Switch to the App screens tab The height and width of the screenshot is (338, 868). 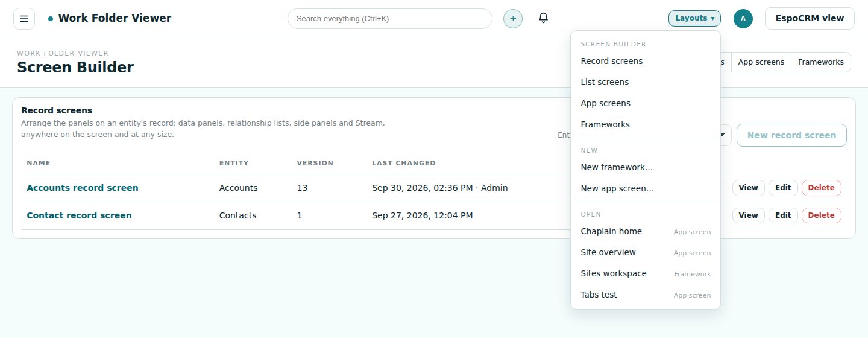[761, 62]
